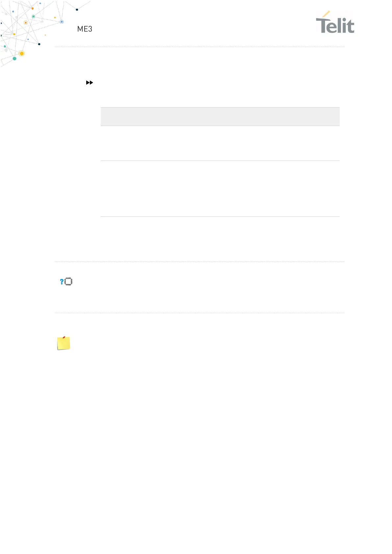Click the dotted line just above the sticky note

point(199,313)
